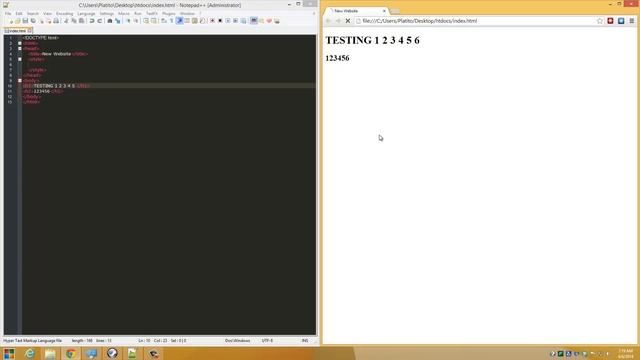Click the Cut scissors toolbar icon
The height and width of the screenshot is (360, 640).
(66, 21)
